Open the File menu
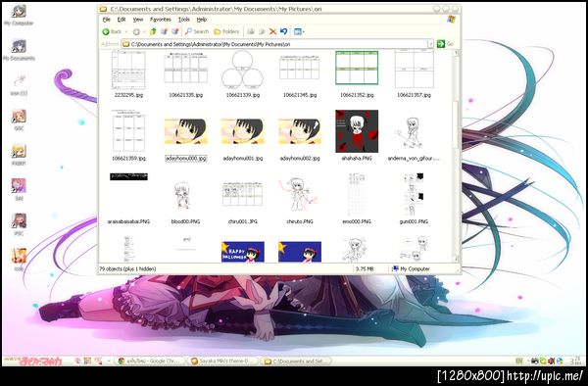The width and height of the screenshot is (588, 386). click(107, 20)
